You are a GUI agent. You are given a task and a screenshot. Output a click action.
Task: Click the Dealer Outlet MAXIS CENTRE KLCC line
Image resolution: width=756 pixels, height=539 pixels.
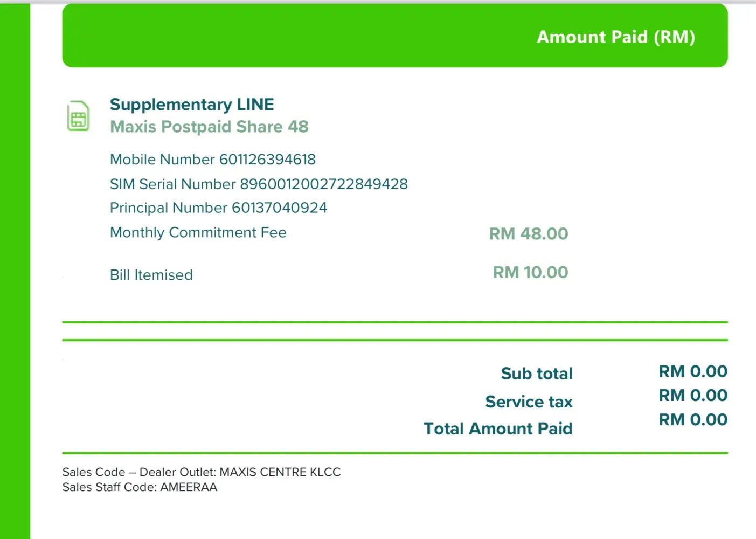point(202,472)
